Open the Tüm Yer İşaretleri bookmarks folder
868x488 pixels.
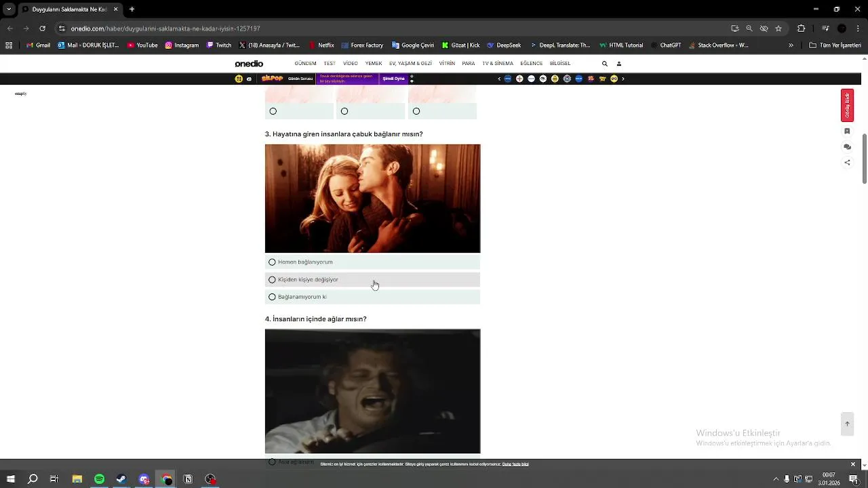(x=835, y=45)
